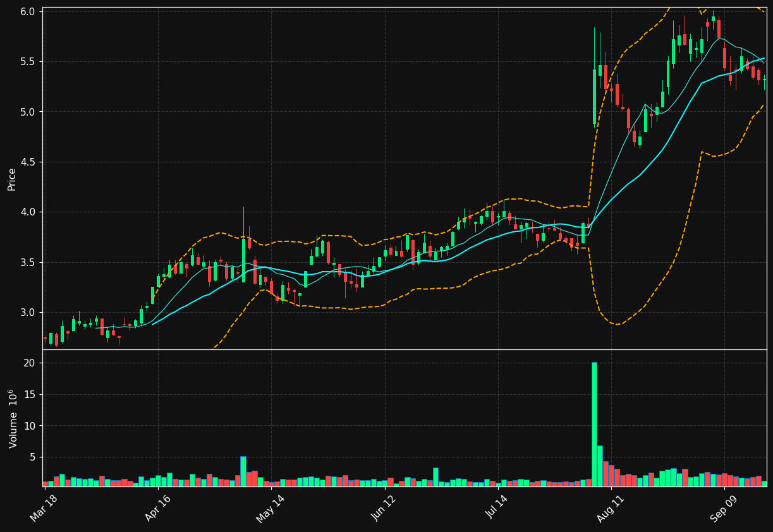Select the 4.0 price tick label
The height and width of the screenshot is (532, 773).
28,212
